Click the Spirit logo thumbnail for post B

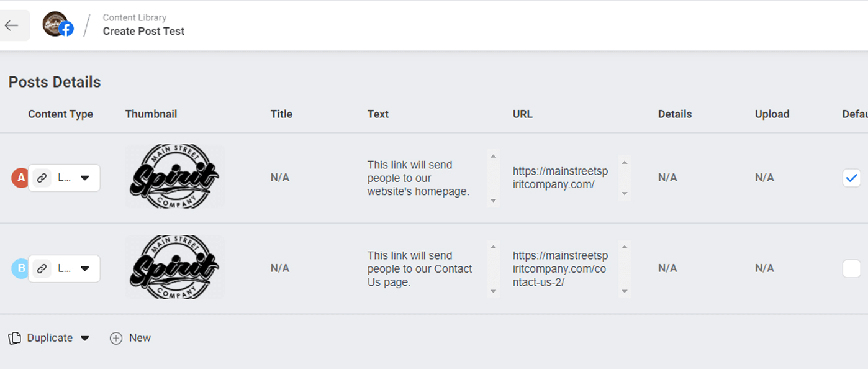(x=174, y=267)
